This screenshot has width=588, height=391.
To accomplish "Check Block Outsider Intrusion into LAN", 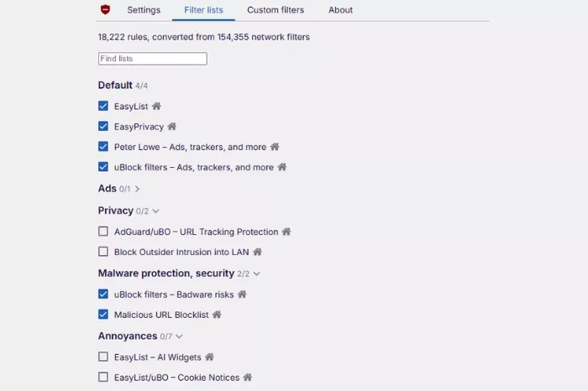I will [x=103, y=252].
